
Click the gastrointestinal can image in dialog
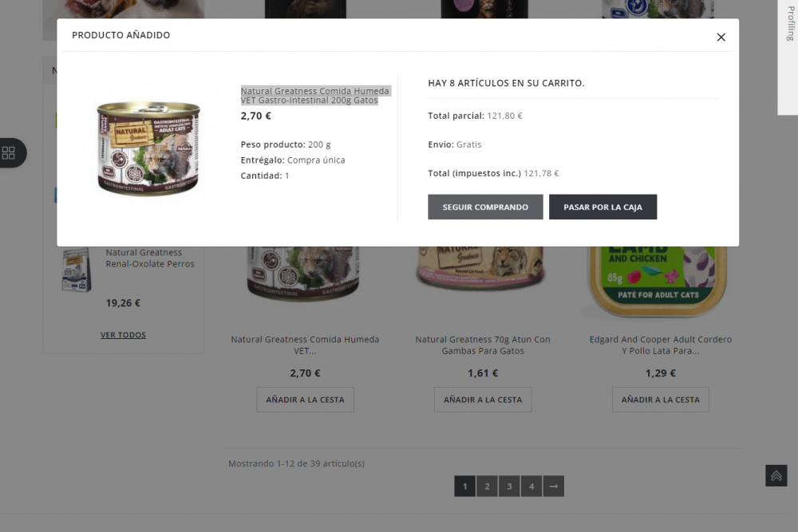click(x=148, y=148)
